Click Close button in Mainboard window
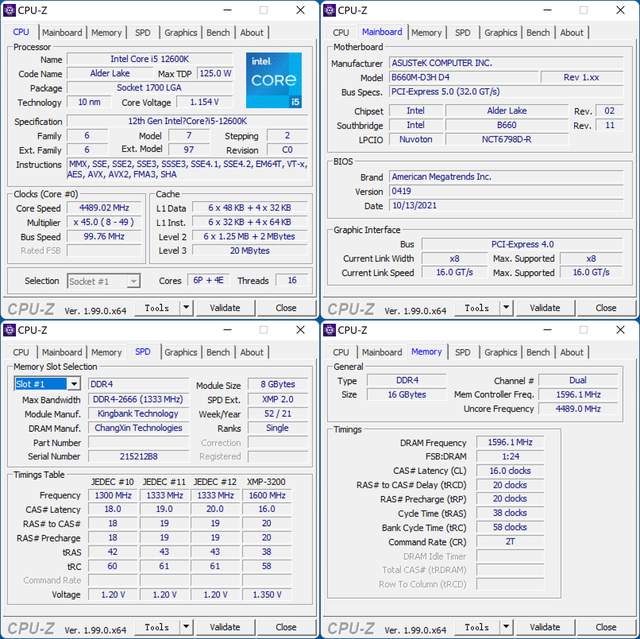Viewport: 640px width, 639px height. point(606,308)
